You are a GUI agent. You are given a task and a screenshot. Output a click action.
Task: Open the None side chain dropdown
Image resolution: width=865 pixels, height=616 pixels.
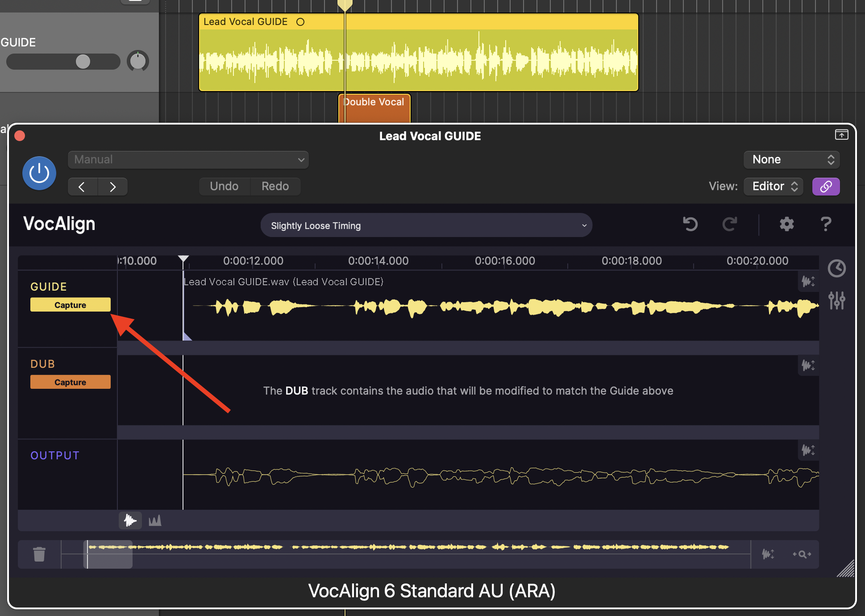791,160
